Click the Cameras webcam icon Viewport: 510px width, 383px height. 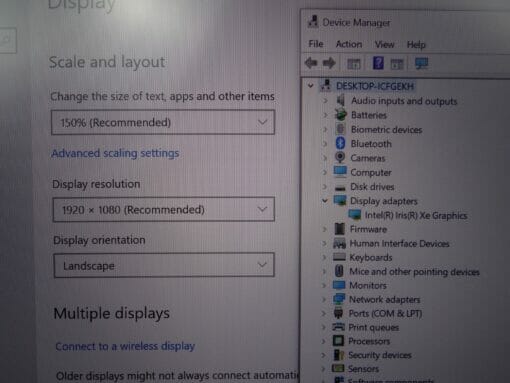tap(340, 157)
